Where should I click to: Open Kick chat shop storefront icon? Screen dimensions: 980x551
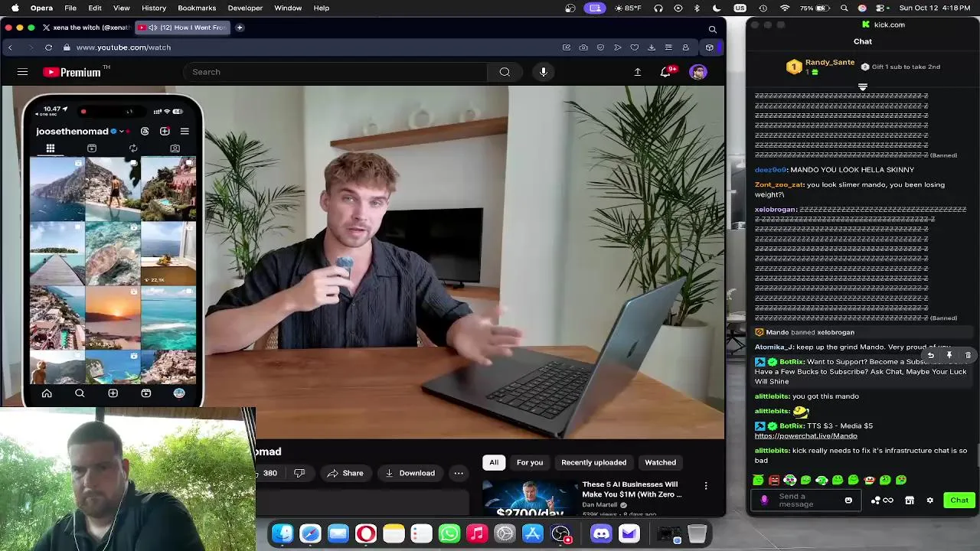910,500
